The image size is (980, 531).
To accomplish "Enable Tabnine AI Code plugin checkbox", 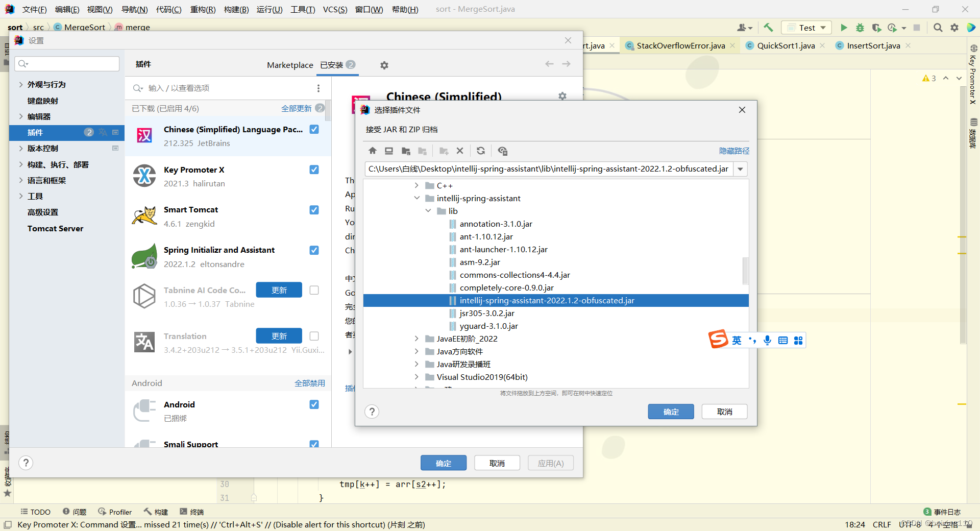I will click(x=314, y=290).
